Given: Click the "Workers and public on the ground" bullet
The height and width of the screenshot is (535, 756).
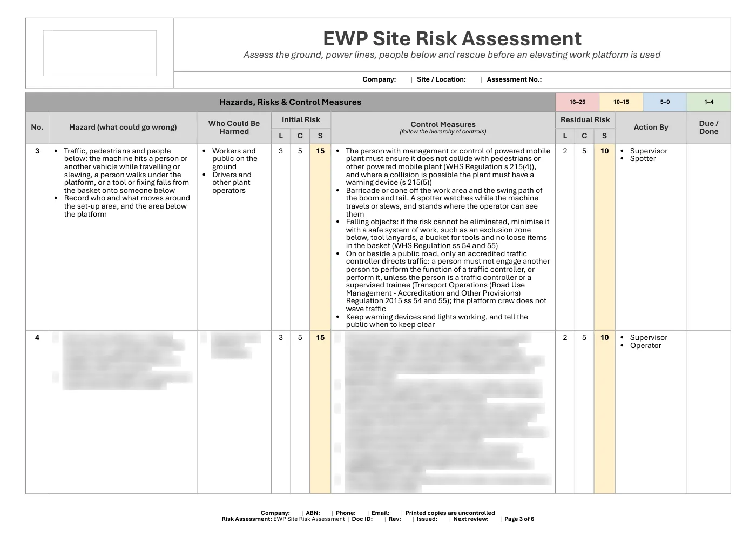Looking at the screenshot, I should point(234,159).
